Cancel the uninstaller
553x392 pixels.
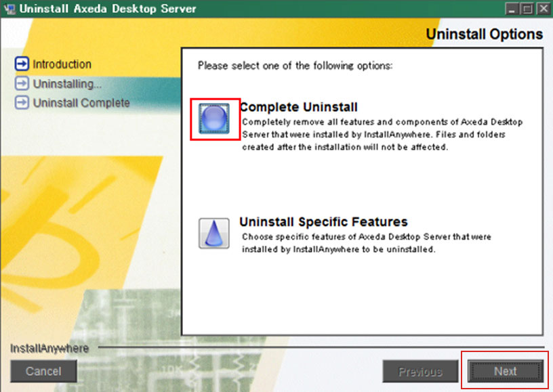coord(43,371)
